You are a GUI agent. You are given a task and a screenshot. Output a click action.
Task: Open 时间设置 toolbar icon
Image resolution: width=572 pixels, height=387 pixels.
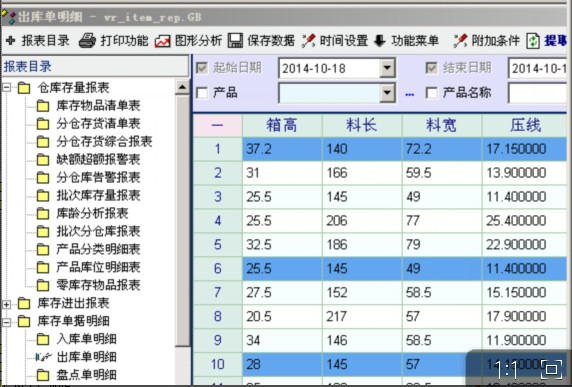coord(309,40)
